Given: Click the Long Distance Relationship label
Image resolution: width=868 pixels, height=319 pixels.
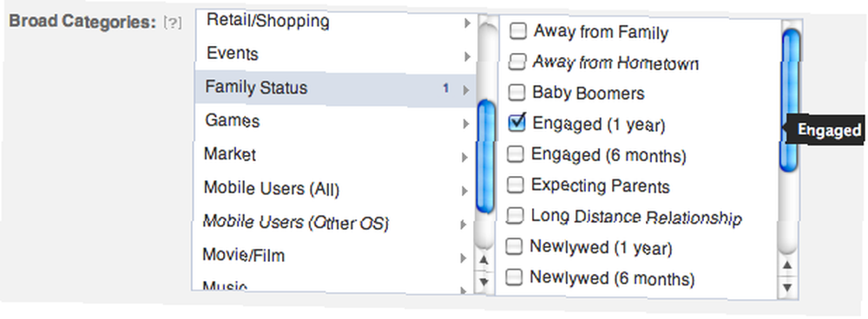Looking at the screenshot, I should coord(636,216).
